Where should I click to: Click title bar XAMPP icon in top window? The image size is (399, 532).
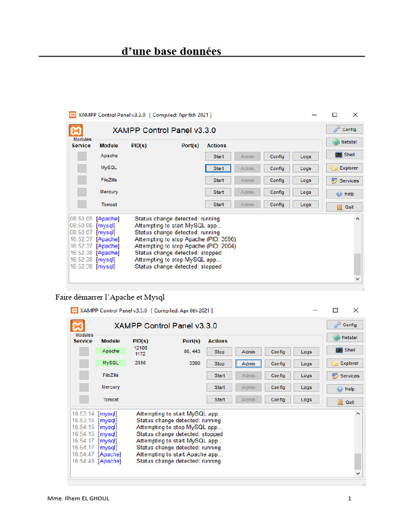pyautogui.click(x=73, y=115)
